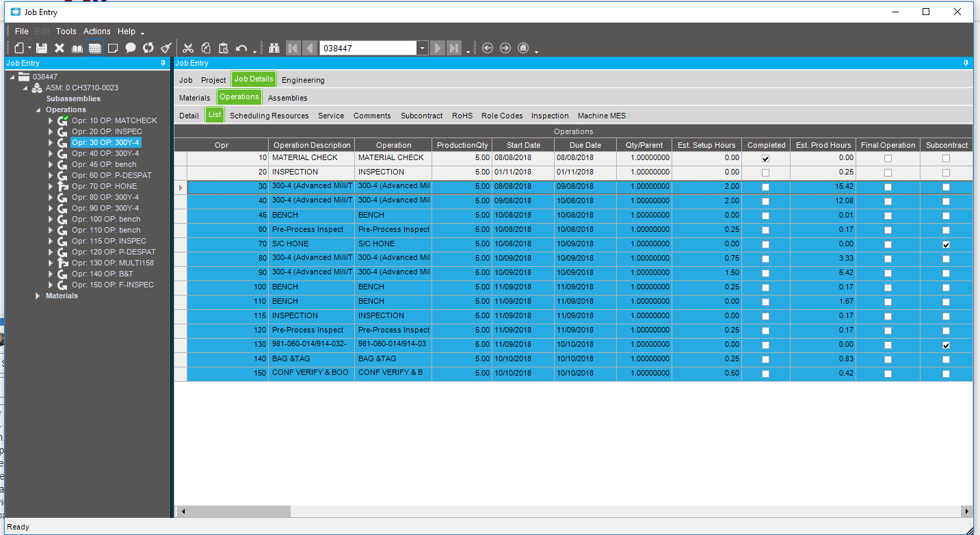Click the Back circle arrow icon

[x=488, y=48]
